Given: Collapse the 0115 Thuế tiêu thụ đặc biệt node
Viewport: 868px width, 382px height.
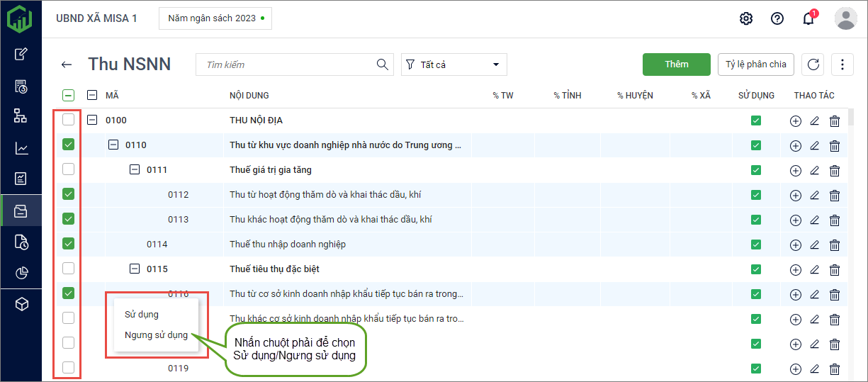Looking at the screenshot, I should click(135, 269).
